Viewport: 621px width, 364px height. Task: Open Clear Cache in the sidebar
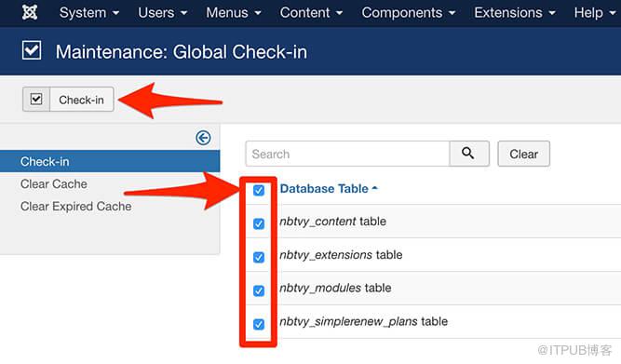[x=54, y=183]
